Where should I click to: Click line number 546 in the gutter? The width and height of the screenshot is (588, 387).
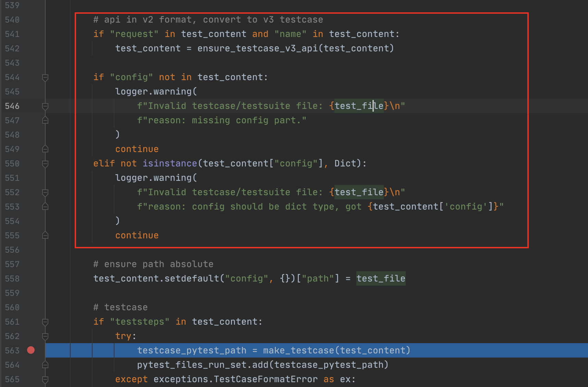tap(12, 106)
